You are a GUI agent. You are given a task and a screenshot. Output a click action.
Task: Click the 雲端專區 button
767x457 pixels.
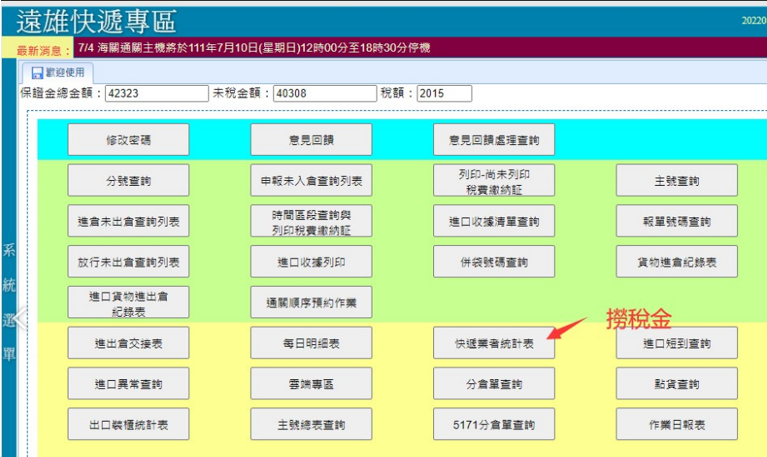coord(310,384)
